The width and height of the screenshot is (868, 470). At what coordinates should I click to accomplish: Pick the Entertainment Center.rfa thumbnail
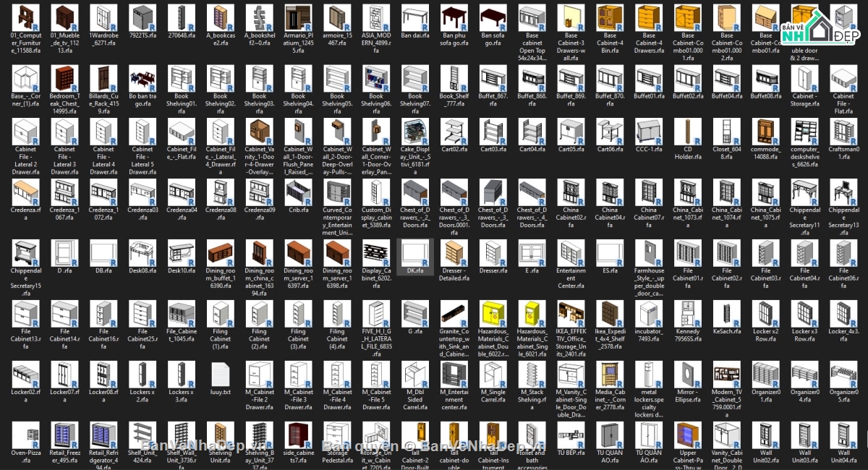[571, 253]
